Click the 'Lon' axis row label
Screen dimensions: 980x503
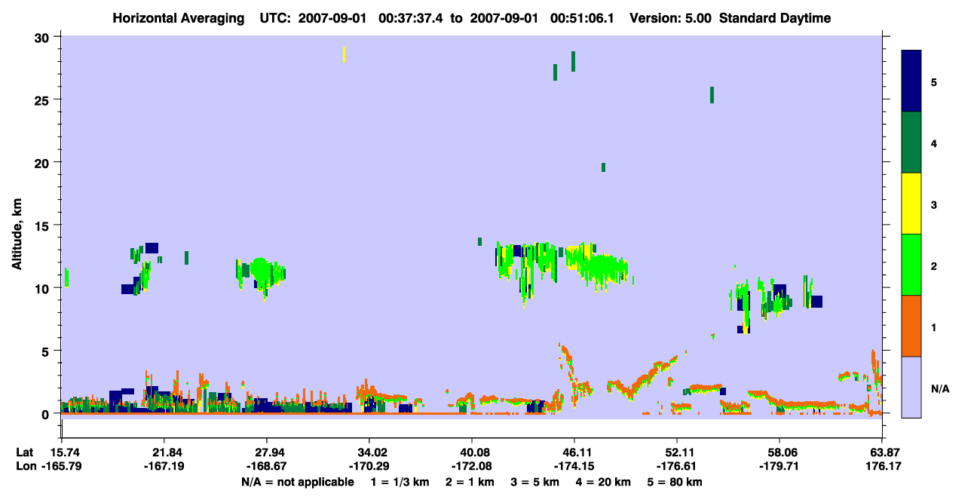click(25, 467)
